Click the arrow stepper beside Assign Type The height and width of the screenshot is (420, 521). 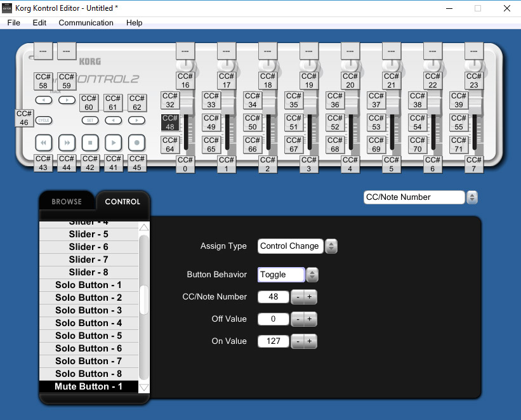tap(331, 246)
